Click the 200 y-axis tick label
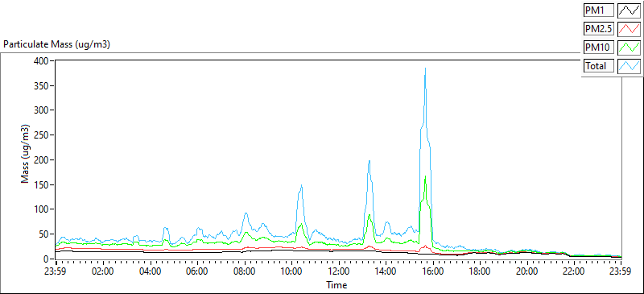 (42, 160)
